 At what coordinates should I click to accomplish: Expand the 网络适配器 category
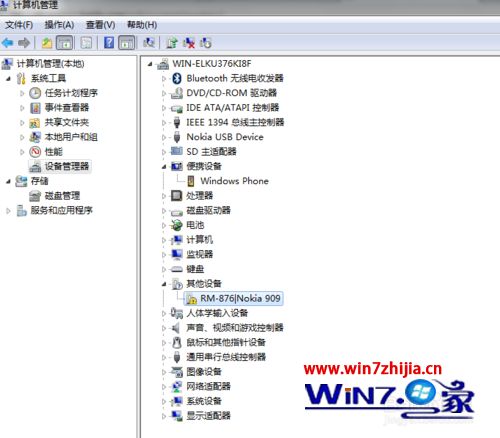(164, 387)
